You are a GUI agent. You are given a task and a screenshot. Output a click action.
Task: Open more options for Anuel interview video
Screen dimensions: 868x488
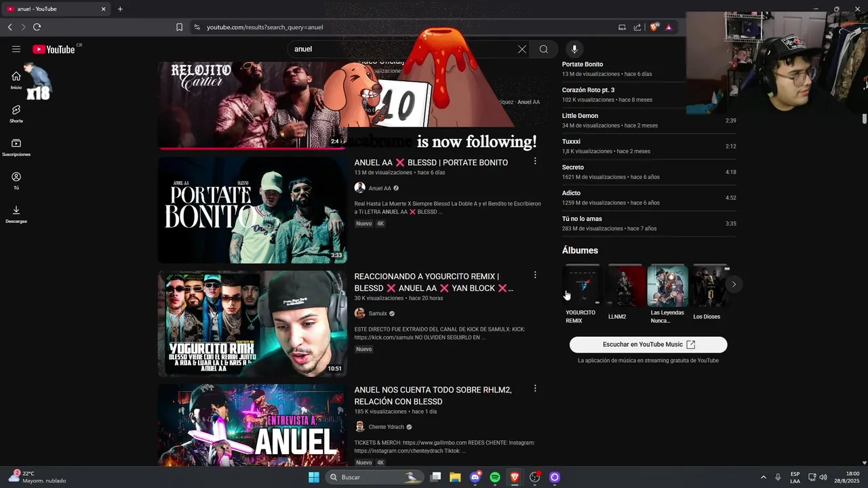535,388
